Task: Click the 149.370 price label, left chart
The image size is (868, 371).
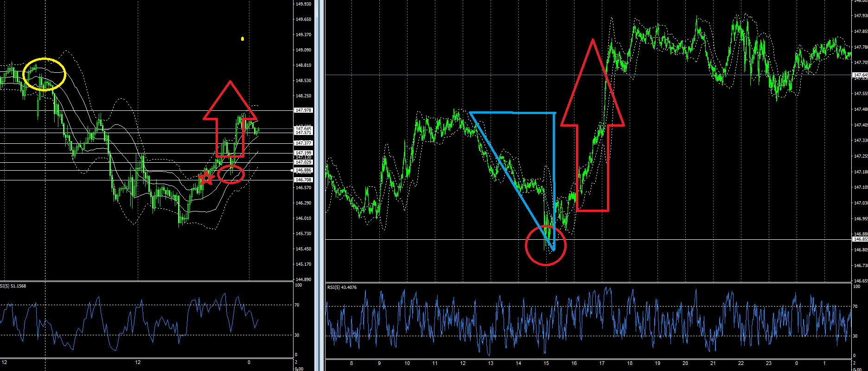Action: [x=303, y=35]
